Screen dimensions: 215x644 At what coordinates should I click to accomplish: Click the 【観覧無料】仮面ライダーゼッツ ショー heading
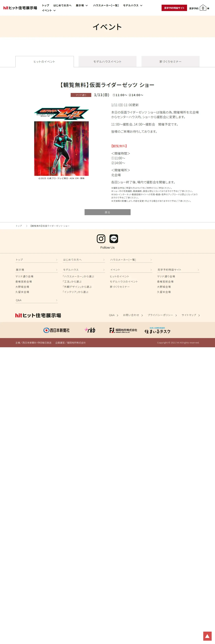coord(107,85)
